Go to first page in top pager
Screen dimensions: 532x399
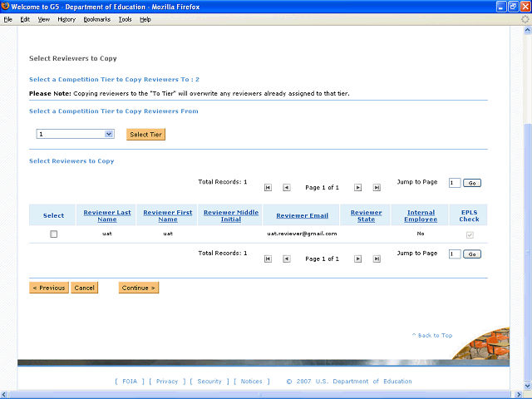pyautogui.click(x=268, y=188)
